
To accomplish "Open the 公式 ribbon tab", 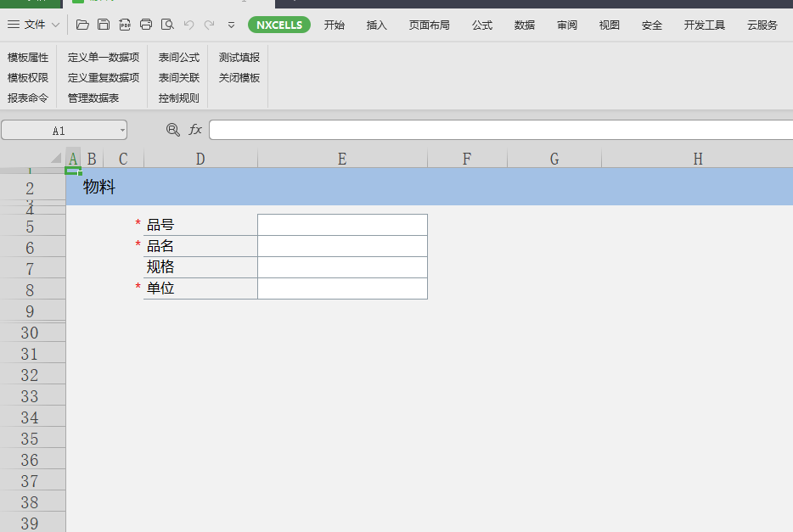I will tap(482, 25).
